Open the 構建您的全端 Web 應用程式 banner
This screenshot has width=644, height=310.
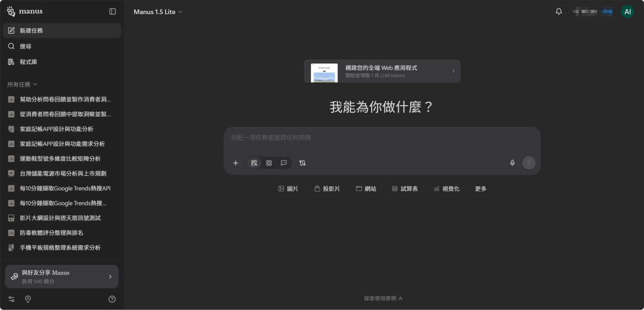(x=382, y=71)
